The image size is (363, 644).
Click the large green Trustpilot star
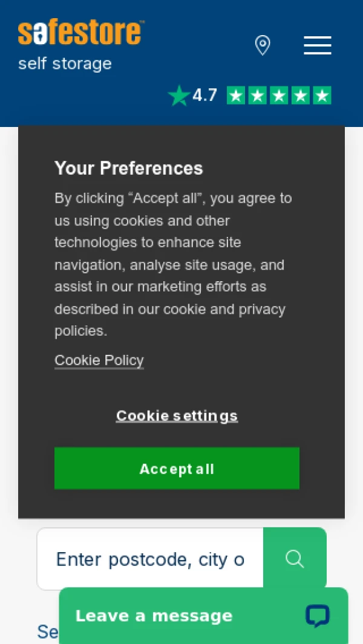point(178,96)
